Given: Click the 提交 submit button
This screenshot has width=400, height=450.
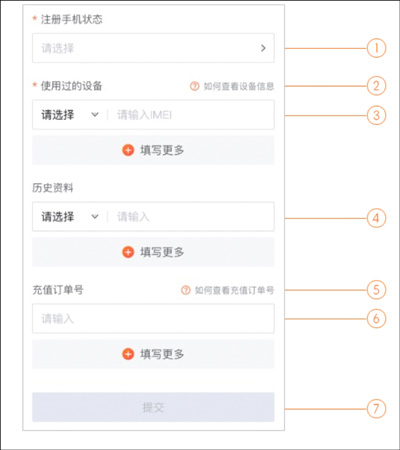Looking at the screenshot, I should click(153, 407).
